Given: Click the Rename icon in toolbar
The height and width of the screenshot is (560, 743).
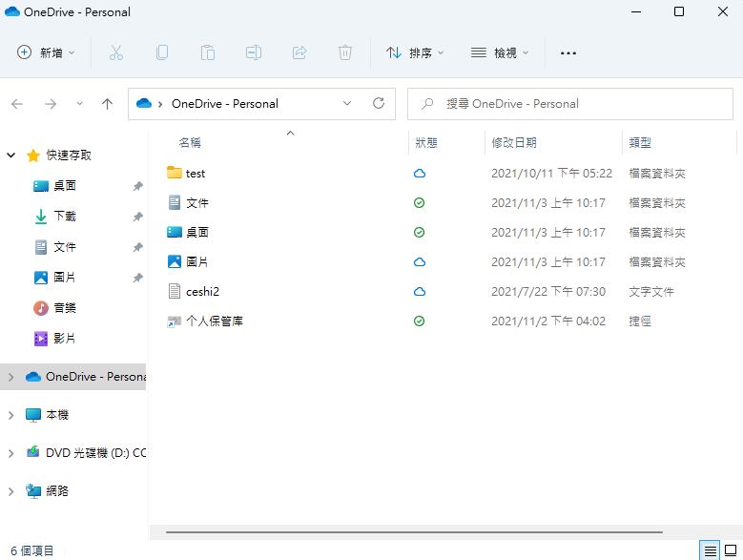Looking at the screenshot, I should coord(254,52).
